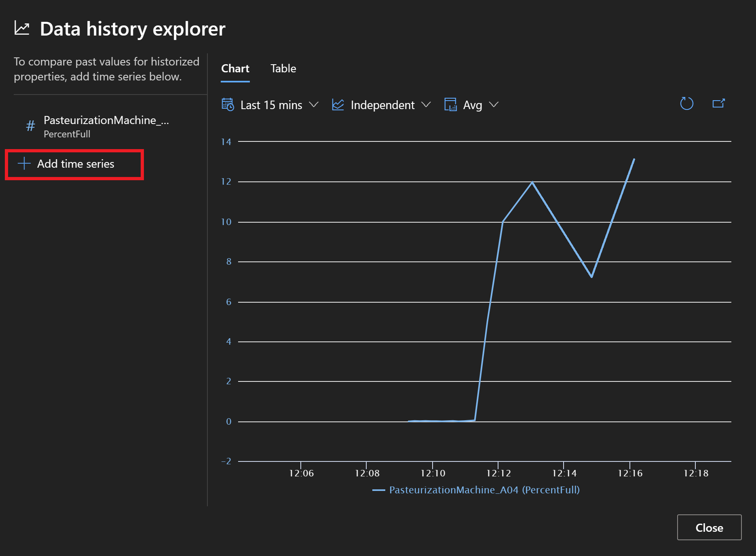Click the Data history explorer chart icon
This screenshot has height=556, width=756.
point(22,28)
